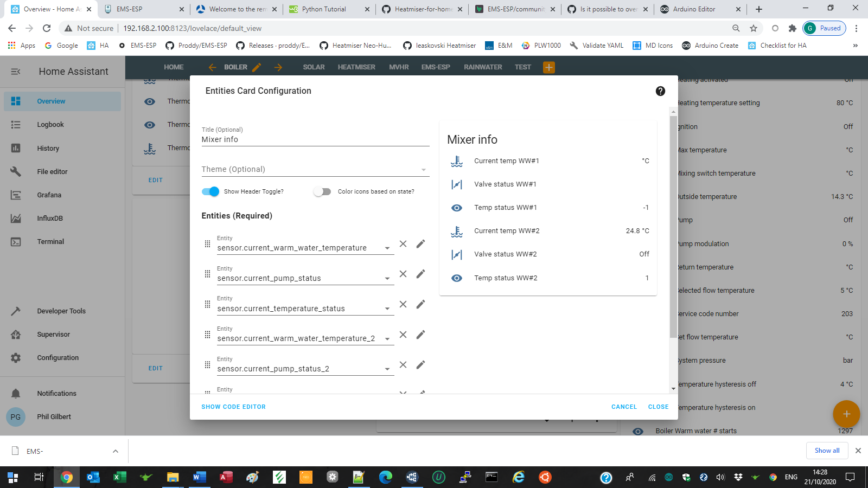Image resolution: width=868 pixels, height=488 pixels.
Task: Open Valve status WW#2 preview row
Action: [x=548, y=254]
